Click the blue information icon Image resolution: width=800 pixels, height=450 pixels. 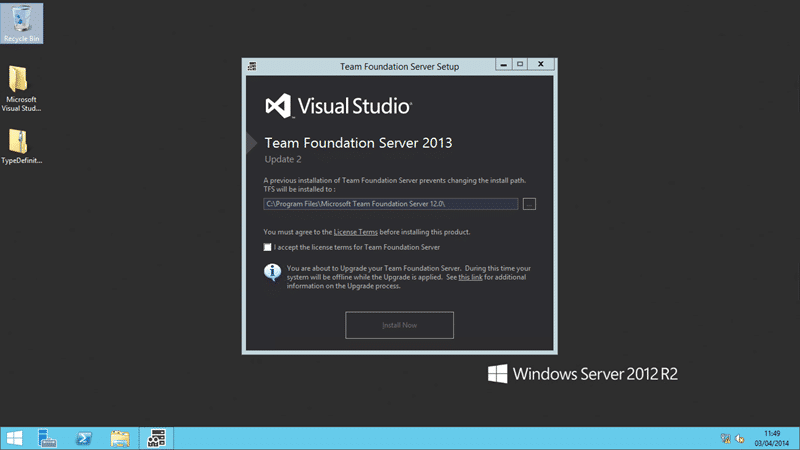272,272
